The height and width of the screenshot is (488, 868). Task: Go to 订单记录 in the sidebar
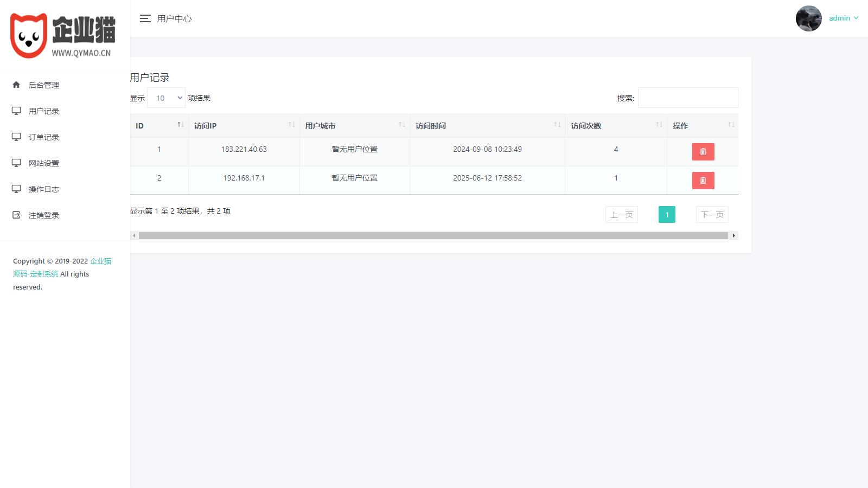click(43, 137)
